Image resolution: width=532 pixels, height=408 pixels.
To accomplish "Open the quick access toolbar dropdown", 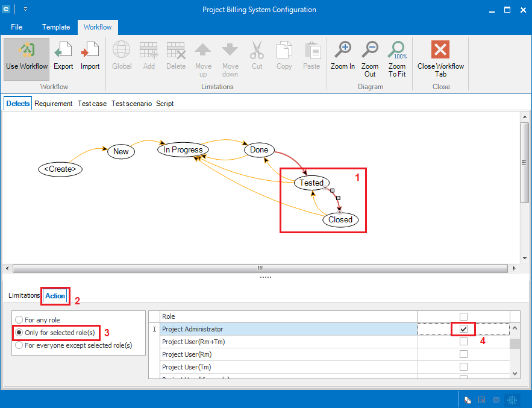I will 26,10.
